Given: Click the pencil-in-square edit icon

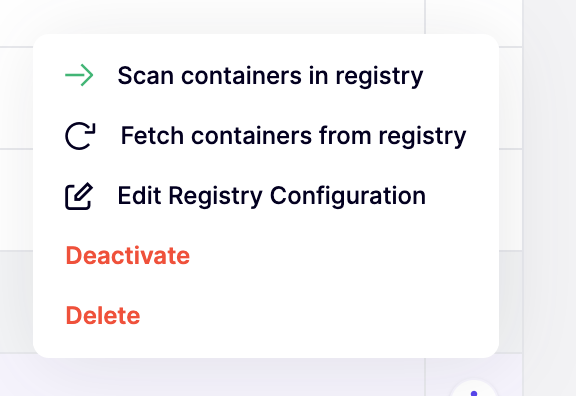Looking at the screenshot, I should 79,196.
